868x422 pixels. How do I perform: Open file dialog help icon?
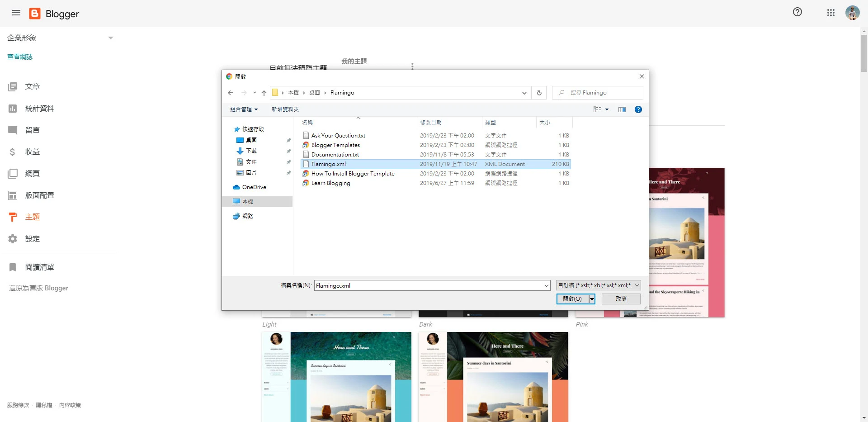tap(638, 109)
